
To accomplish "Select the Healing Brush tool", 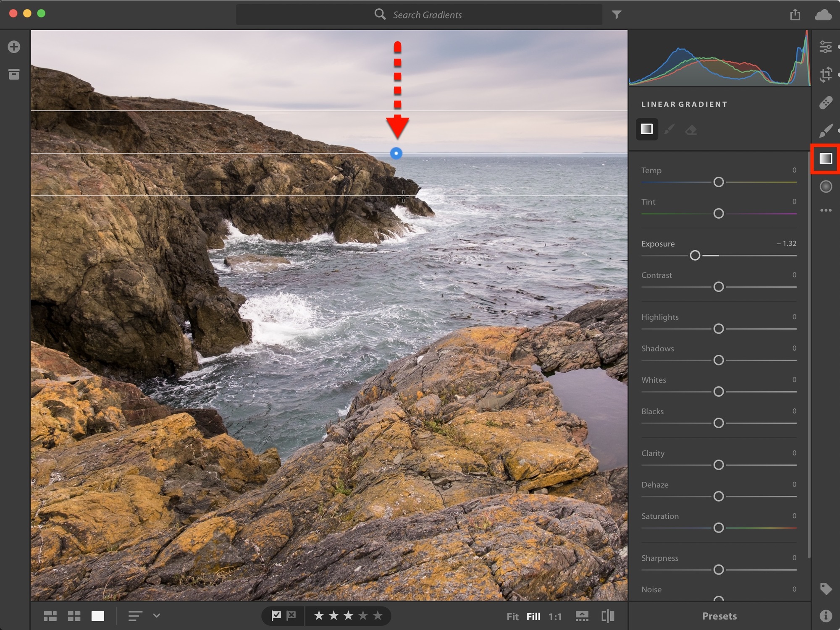I will (825, 102).
